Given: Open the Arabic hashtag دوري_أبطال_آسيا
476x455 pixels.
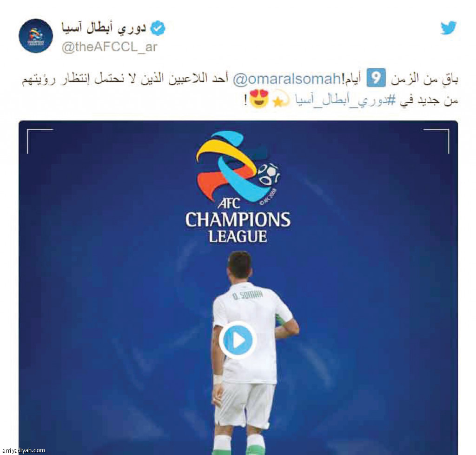Looking at the screenshot, I should coord(344,100).
